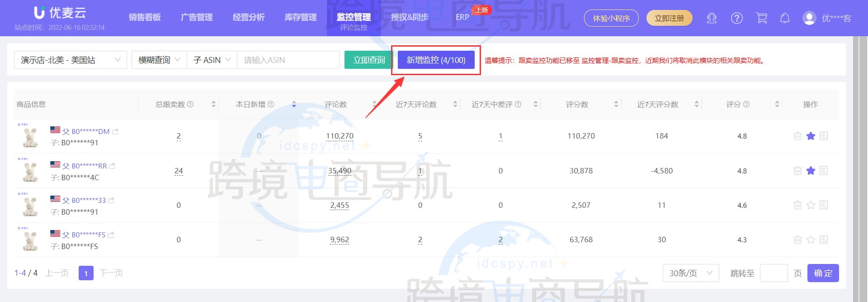Sort by 本日新增 column arrows
Viewport: 868px width, 302px height.
click(294, 104)
